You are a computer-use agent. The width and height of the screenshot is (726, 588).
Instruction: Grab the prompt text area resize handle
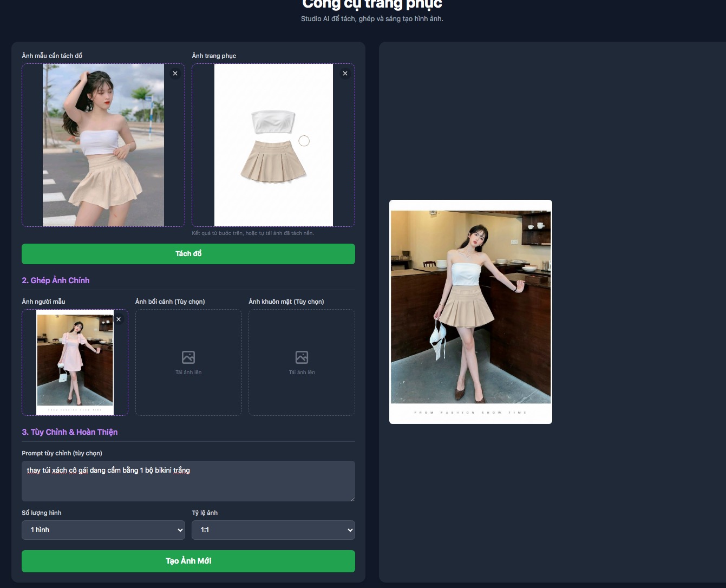(352, 498)
